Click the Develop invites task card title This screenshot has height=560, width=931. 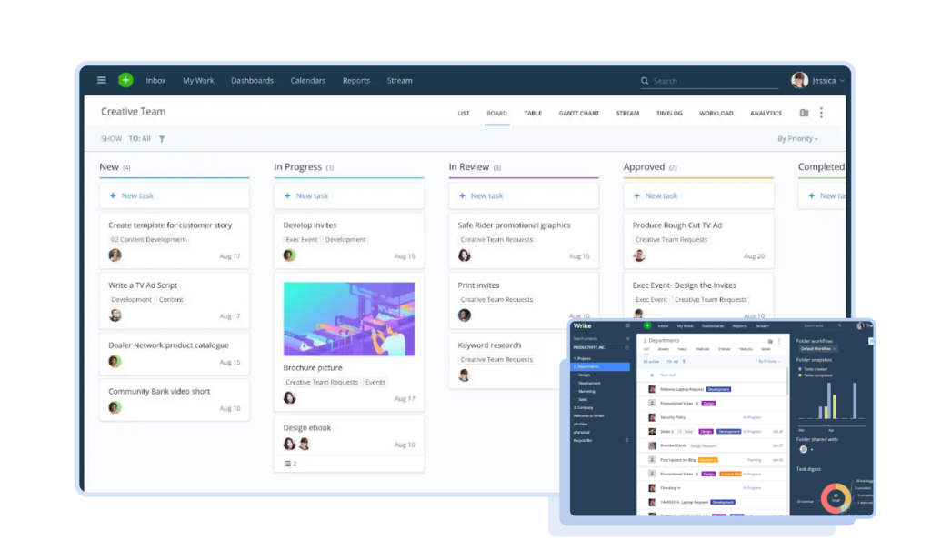click(313, 225)
